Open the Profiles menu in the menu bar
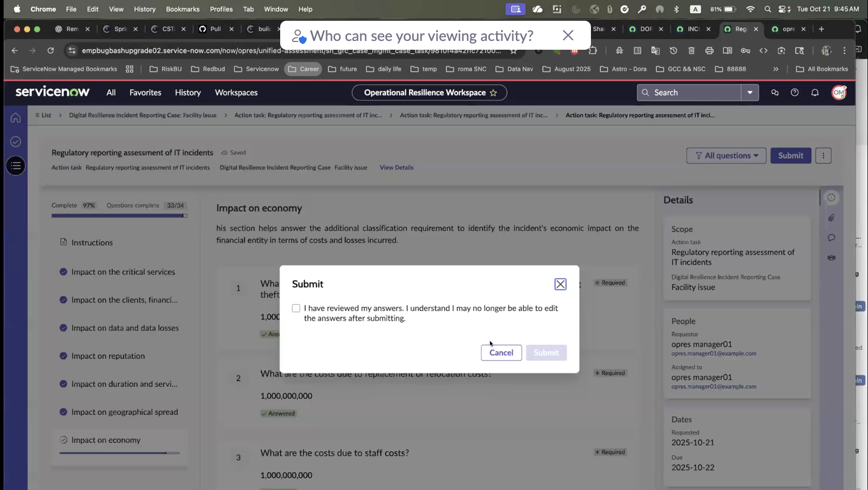868x490 pixels. 221,9
